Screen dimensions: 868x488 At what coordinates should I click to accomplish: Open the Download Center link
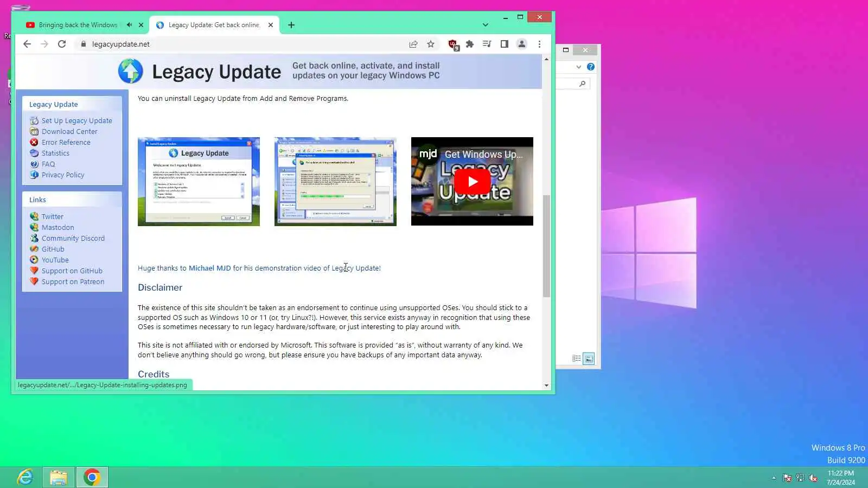[69, 132]
